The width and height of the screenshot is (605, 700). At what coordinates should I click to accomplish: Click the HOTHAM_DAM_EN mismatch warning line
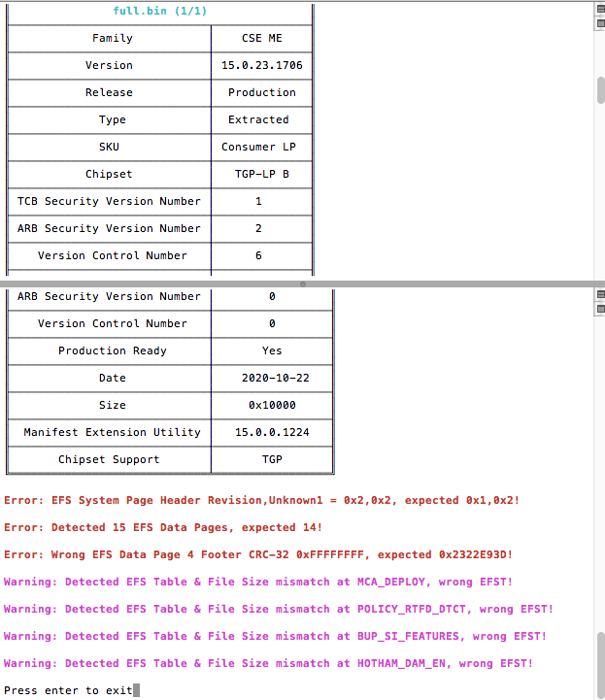tap(268, 664)
